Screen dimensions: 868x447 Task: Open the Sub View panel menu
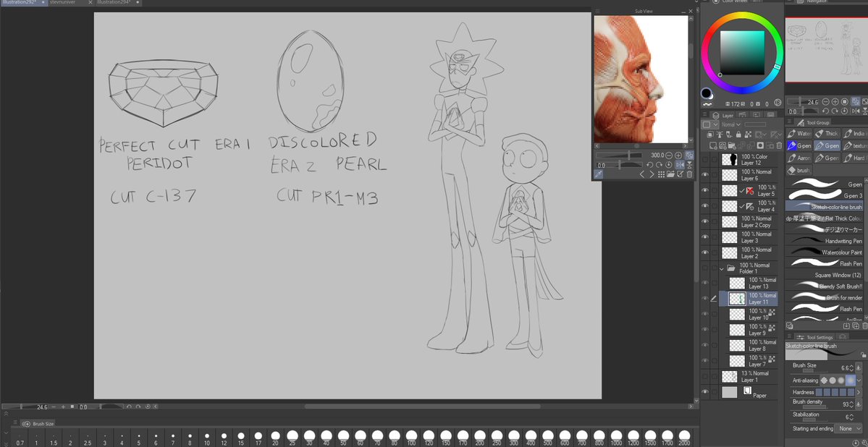point(597,11)
